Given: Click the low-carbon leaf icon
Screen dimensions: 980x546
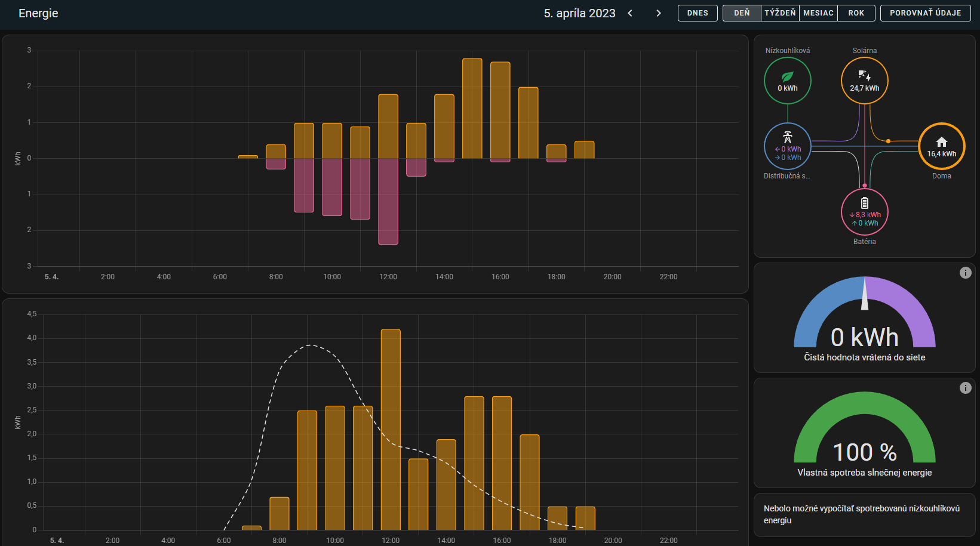Looking at the screenshot, I should tap(787, 76).
